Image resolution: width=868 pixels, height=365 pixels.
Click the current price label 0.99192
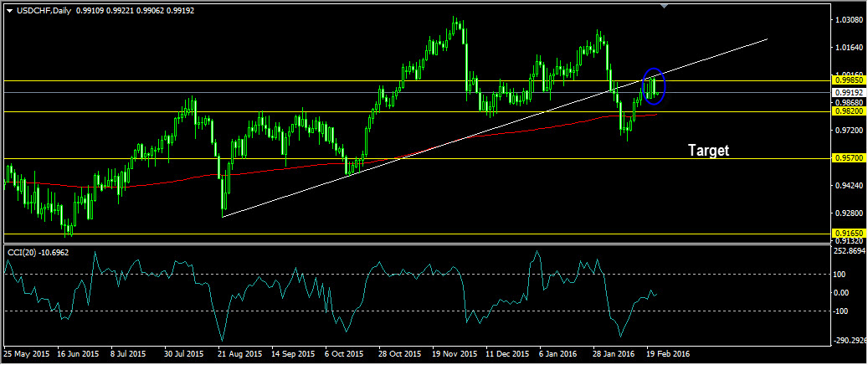pyautogui.click(x=848, y=92)
